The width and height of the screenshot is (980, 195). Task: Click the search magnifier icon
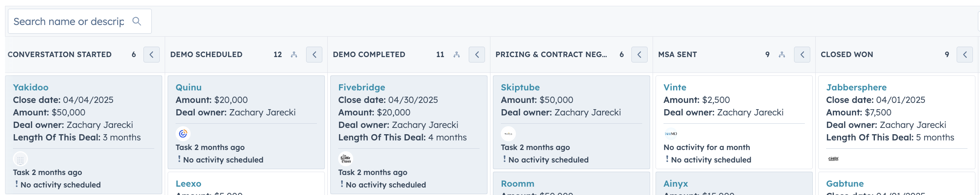click(136, 21)
